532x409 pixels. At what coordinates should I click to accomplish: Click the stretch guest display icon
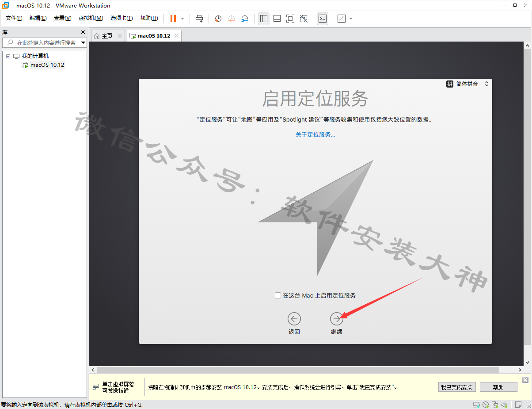point(342,19)
